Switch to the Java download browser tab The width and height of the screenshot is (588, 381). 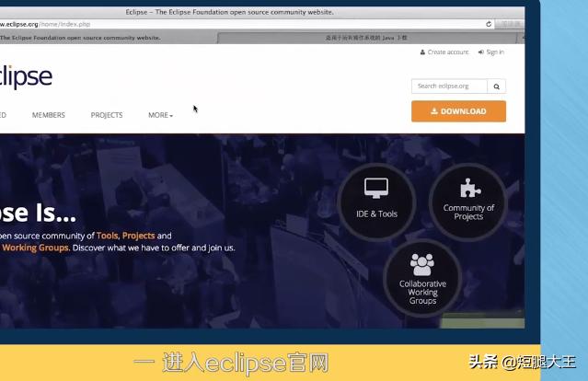click(367, 38)
